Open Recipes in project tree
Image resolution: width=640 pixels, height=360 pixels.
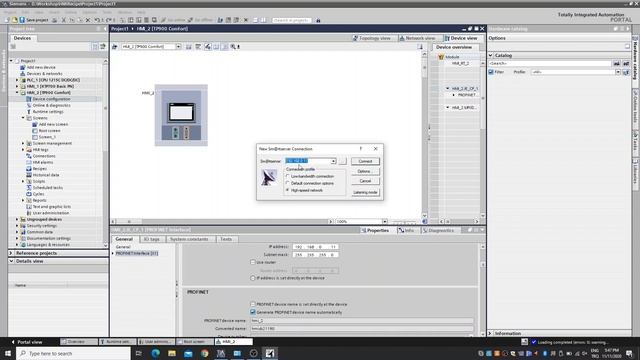(x=40, y=169)
